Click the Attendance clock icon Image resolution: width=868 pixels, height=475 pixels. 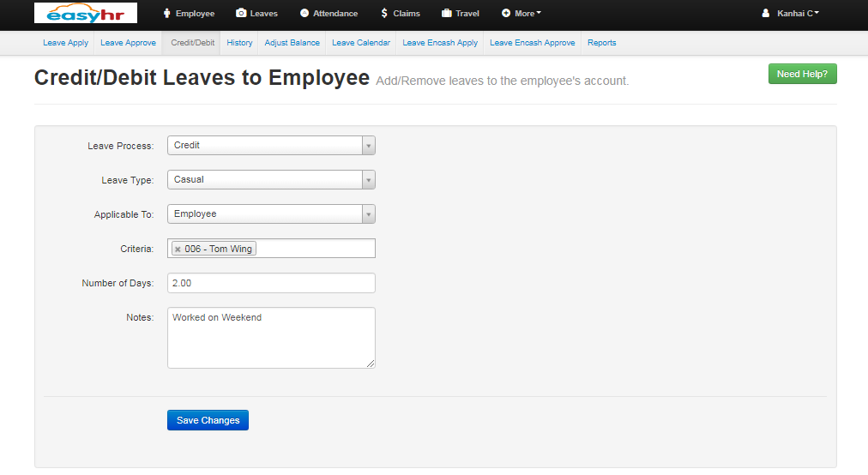pyautogui.click(x=304, y=14)
